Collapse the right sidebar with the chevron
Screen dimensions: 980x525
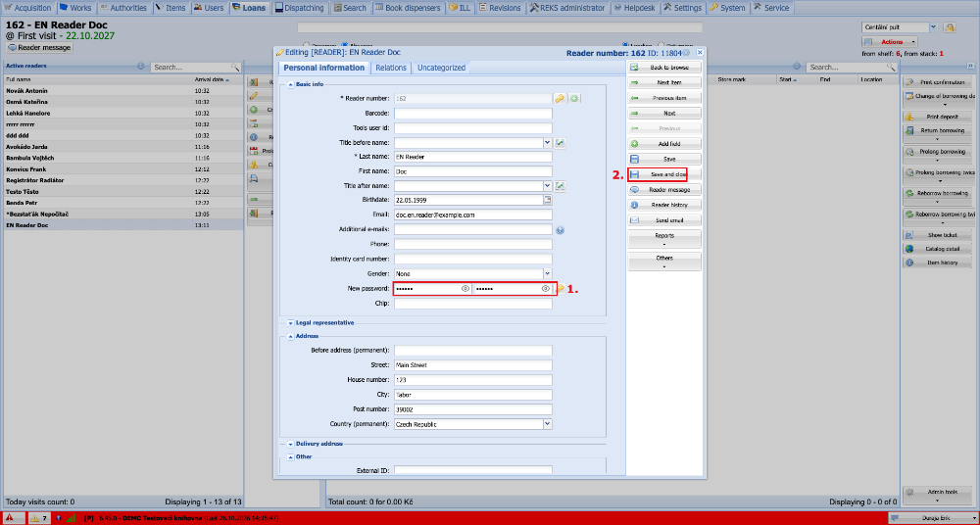click(970, 66)
